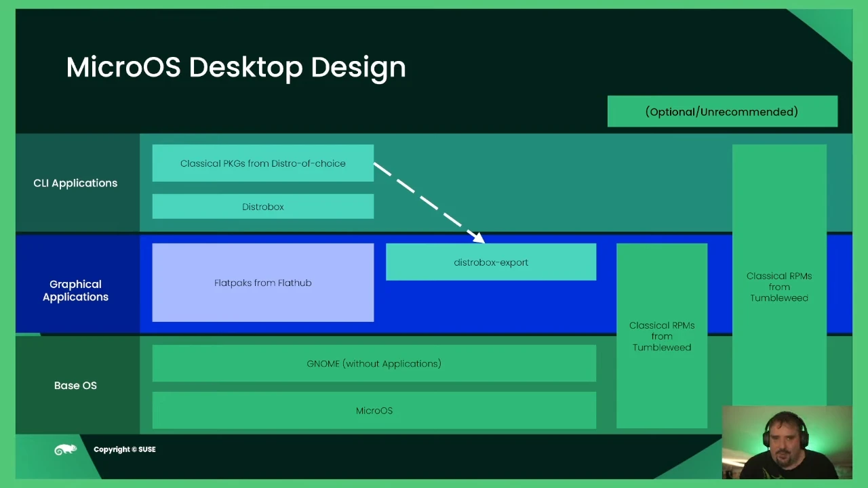The image size is (868, 488).
Task: Select the "GNOME (without Applications)" box
Action: pos(374,364)
